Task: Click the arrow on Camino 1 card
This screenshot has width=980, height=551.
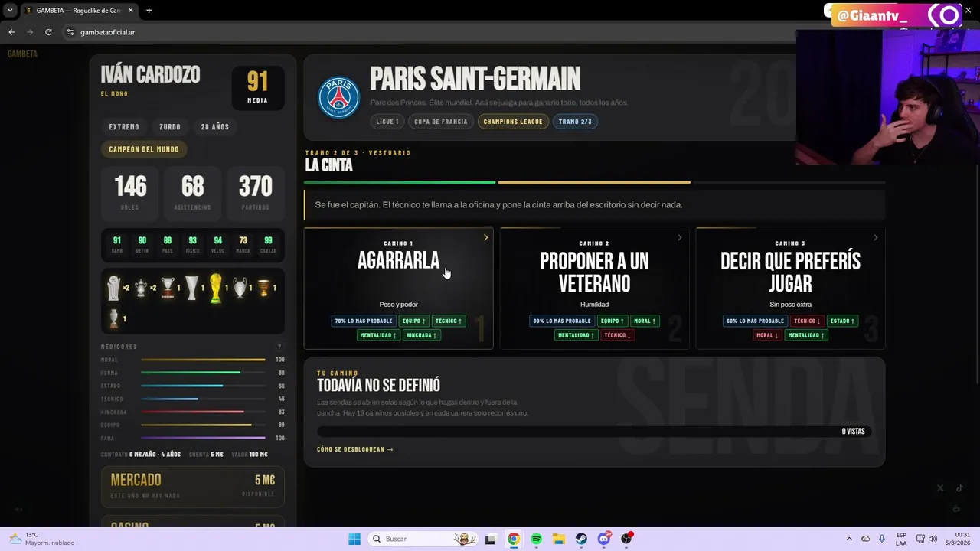Action: pyautogui.click(x=485, y=238)
